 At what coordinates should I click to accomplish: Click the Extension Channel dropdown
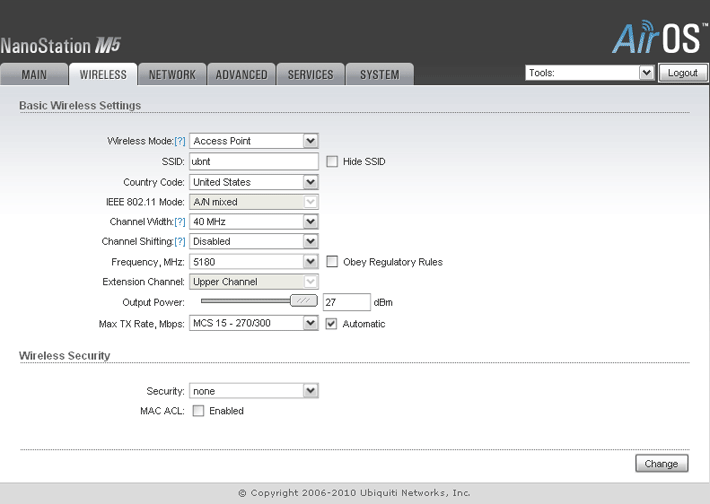pos(254,282)
